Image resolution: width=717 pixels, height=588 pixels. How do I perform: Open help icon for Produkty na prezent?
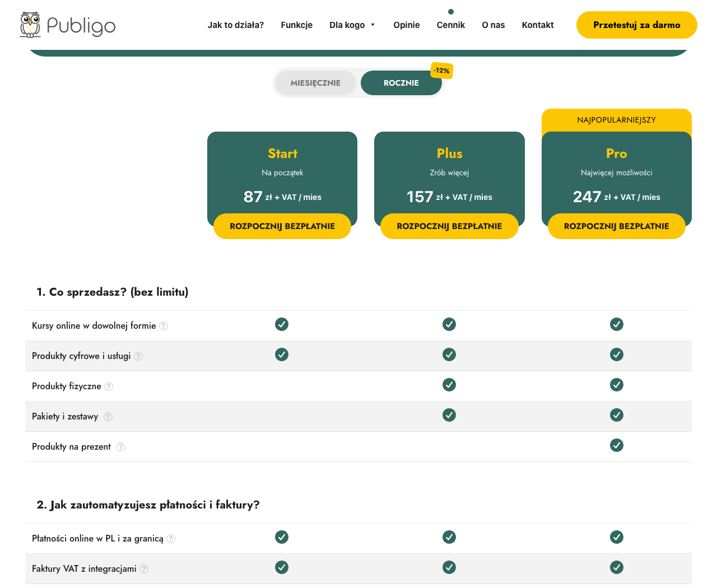120,447
